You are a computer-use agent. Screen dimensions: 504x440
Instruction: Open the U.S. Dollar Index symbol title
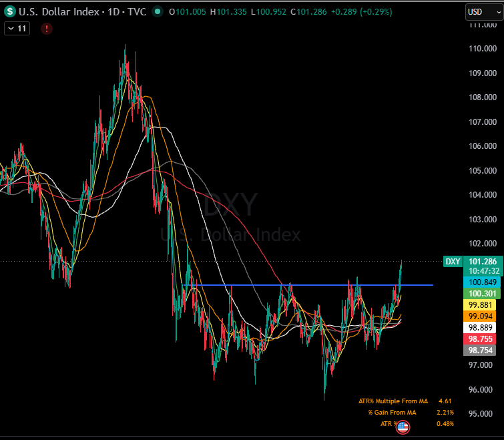click(x=82, y=12)
